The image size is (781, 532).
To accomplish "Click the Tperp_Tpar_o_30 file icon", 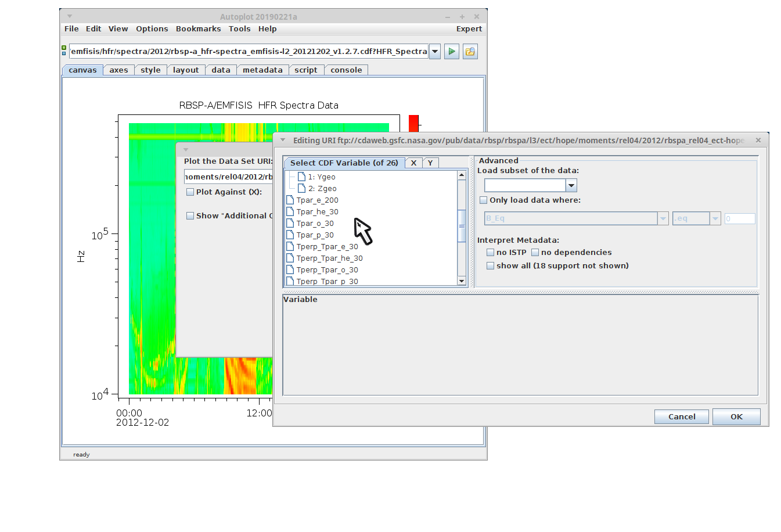I will tap(290, 269).
